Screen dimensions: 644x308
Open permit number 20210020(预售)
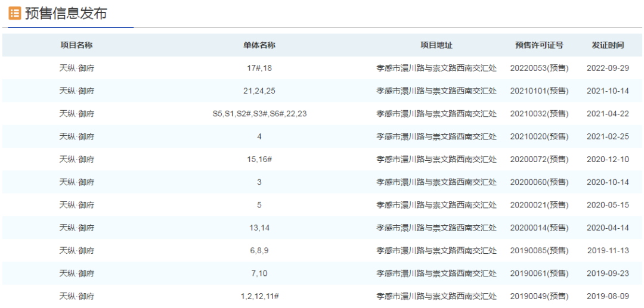pyautogui.click(x=539, y=136)
